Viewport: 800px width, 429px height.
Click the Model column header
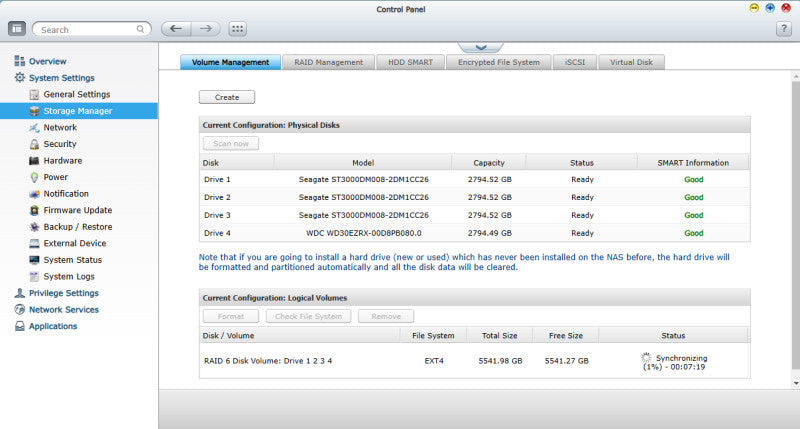point(363,163)
